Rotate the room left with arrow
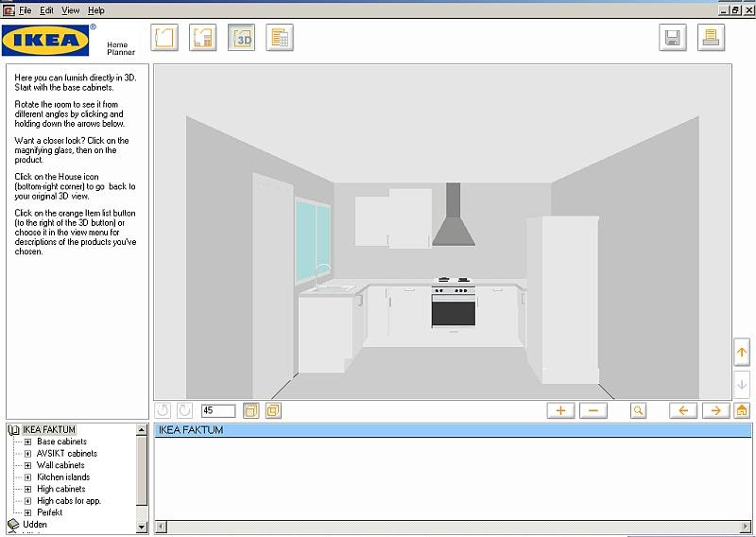756x537 pixels. point(683,410)
